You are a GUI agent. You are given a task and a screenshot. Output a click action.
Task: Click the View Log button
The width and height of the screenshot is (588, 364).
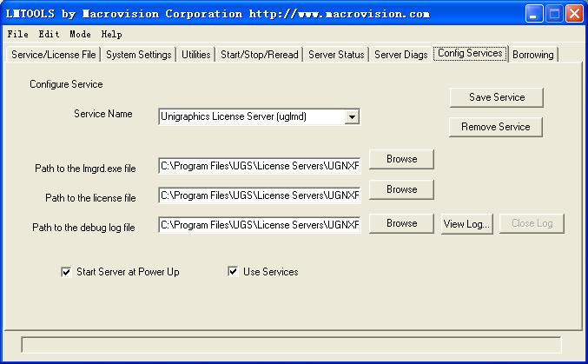[x=467, y=224]
